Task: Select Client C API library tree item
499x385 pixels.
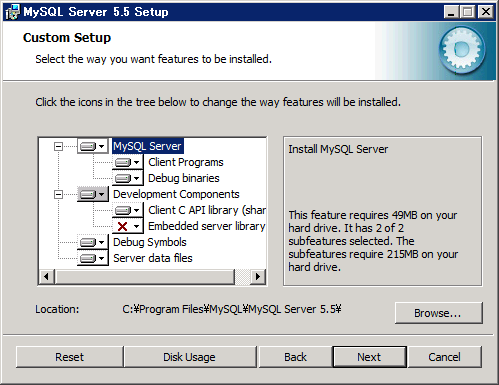Action: 207,210
